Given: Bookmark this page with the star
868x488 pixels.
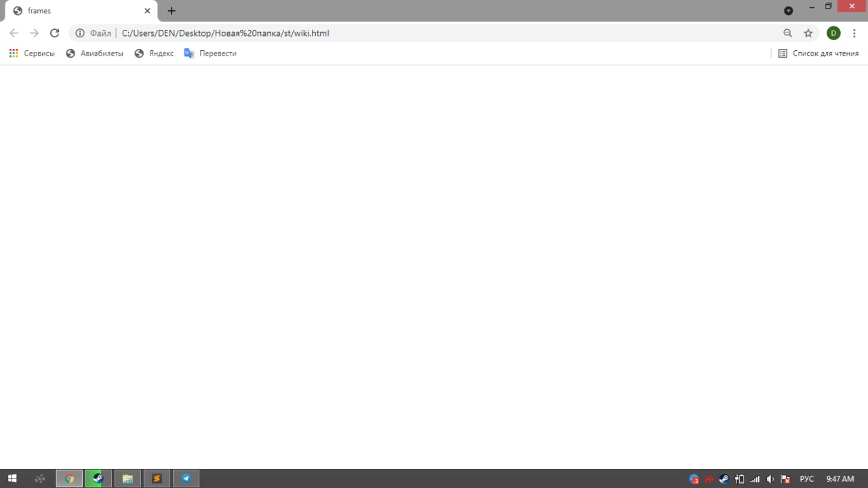Looking at the screenshot, I should click(808, 33).
